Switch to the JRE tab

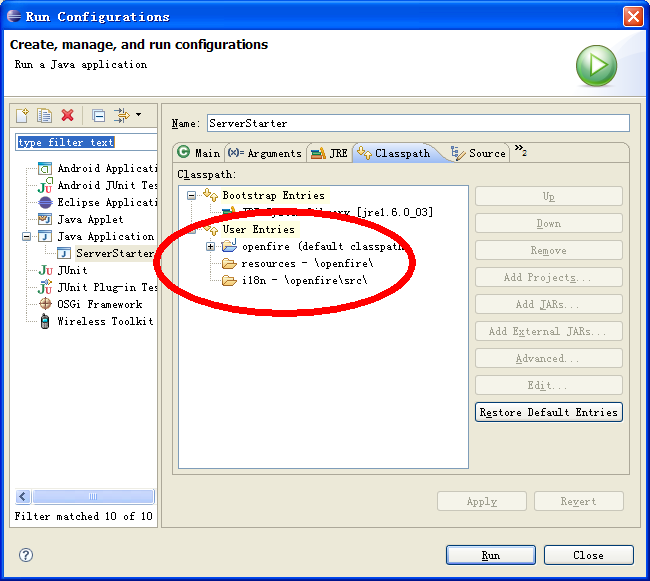tap(330, 153)
